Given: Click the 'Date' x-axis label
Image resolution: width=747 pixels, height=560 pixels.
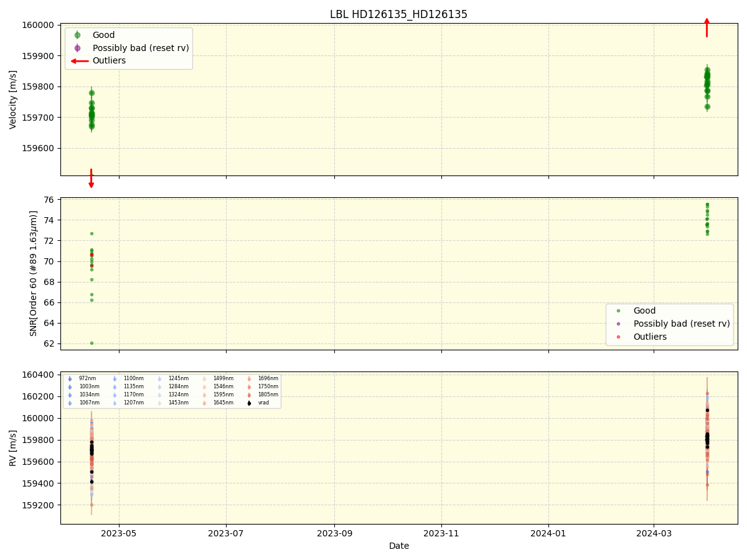Looking at the screenshot, I should pos(399,546).
